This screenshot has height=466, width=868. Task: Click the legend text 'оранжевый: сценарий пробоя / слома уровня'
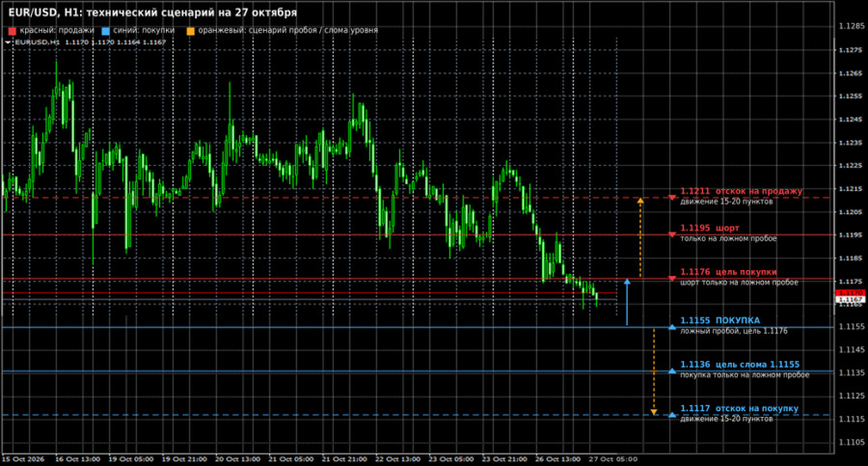(287, 31)
